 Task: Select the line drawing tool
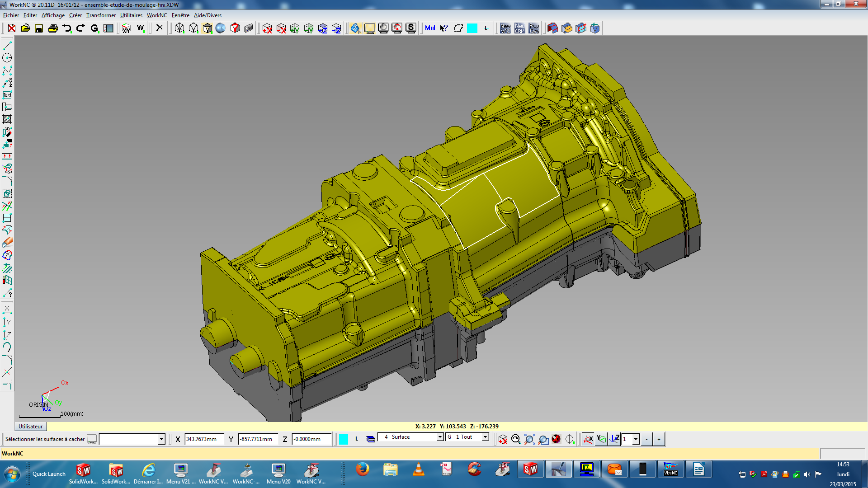pos(7,46)
